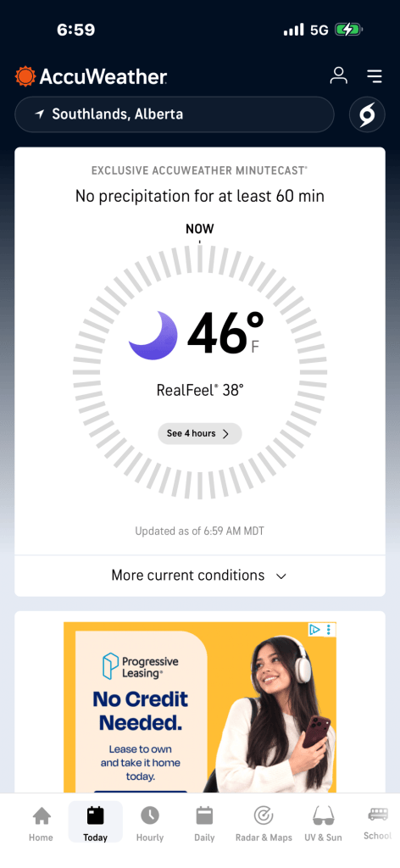Click the See 4 hours chevron button

200,433
